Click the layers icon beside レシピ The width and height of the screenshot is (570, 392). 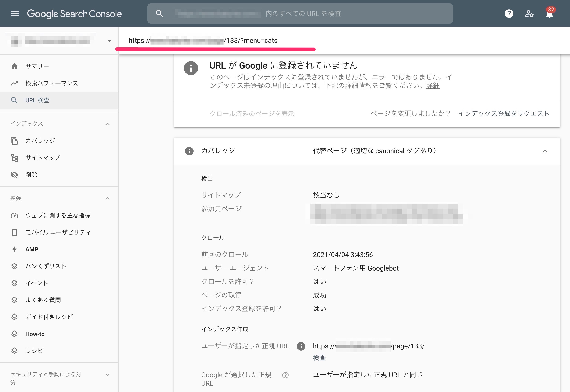click(14, 351)
